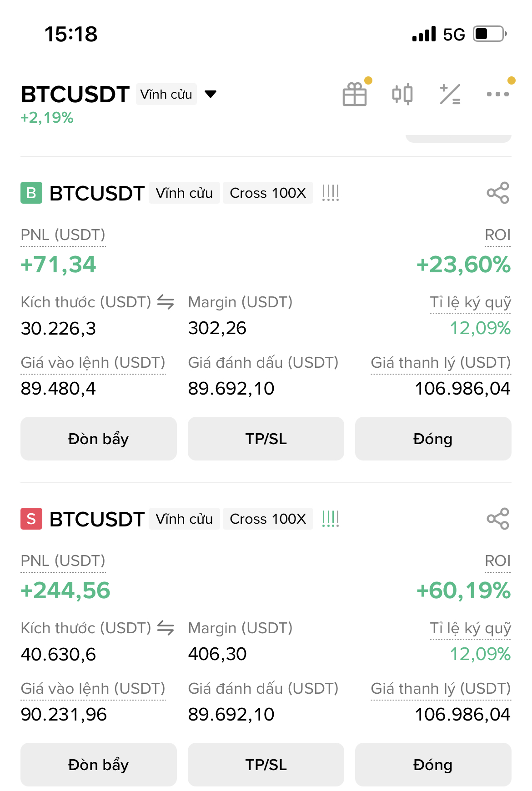This screenshot has height=791, width=532.
Task: Tap the Vĩnh cửu tag in header
Action: click(166, 94)
